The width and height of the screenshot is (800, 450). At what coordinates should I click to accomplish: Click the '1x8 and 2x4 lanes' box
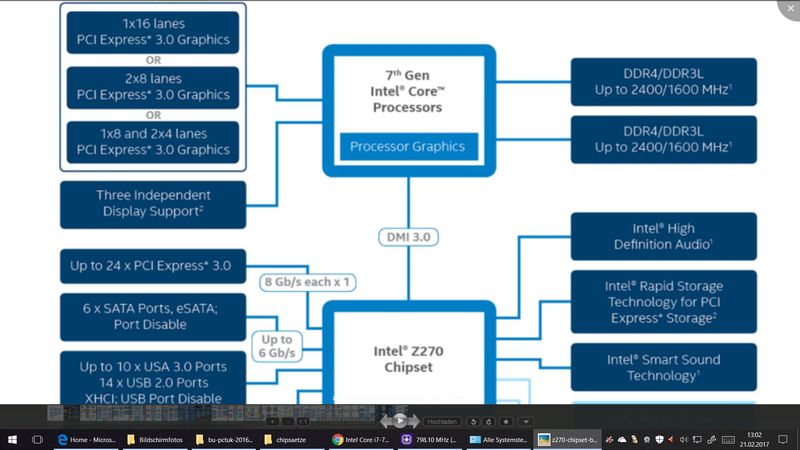153,142
